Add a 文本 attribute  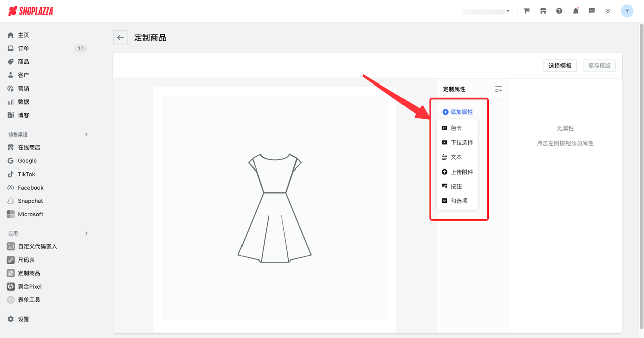[456, 157]
